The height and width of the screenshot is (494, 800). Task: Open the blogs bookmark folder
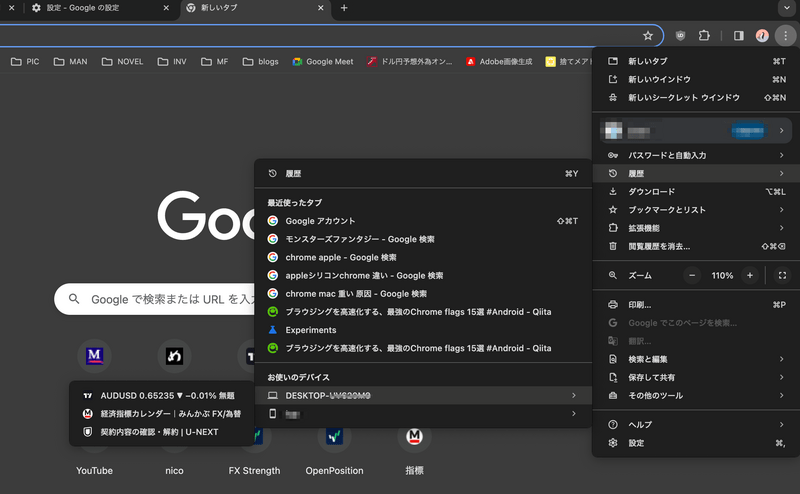[260, 62]
